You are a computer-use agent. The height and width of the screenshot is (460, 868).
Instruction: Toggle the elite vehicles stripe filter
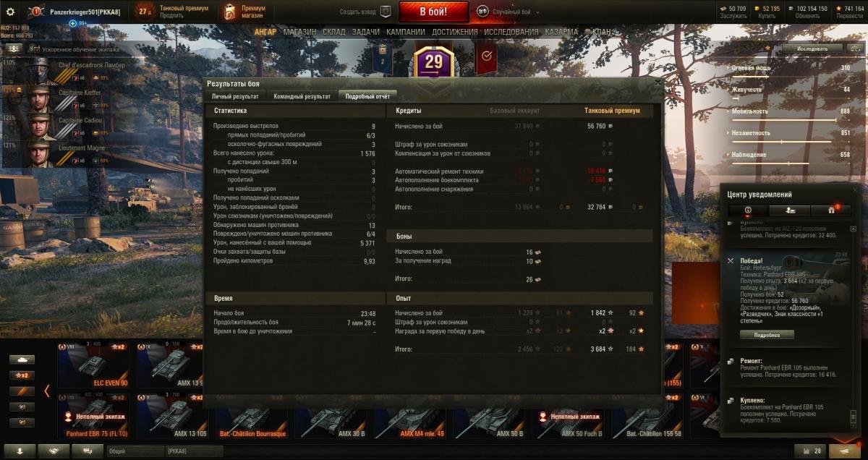tap(22, 391)
